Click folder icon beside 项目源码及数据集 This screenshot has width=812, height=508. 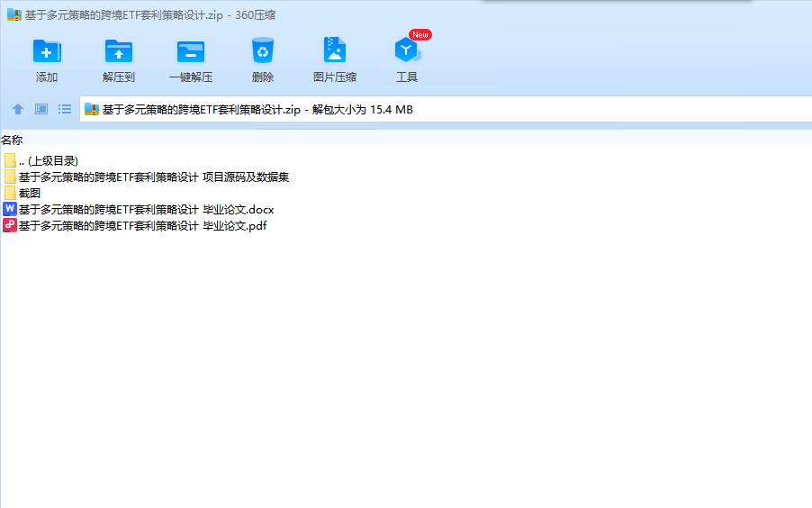click(10, 177)
